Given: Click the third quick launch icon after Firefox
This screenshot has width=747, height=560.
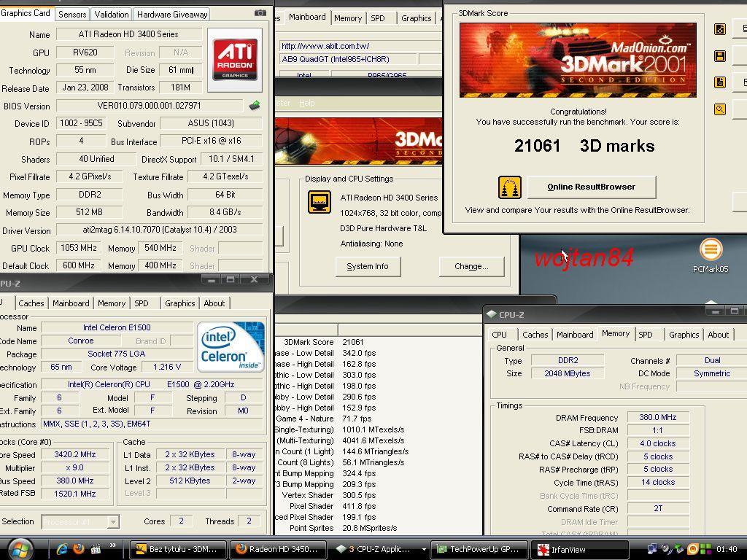Looking at the screenshot, I should 96,549.
